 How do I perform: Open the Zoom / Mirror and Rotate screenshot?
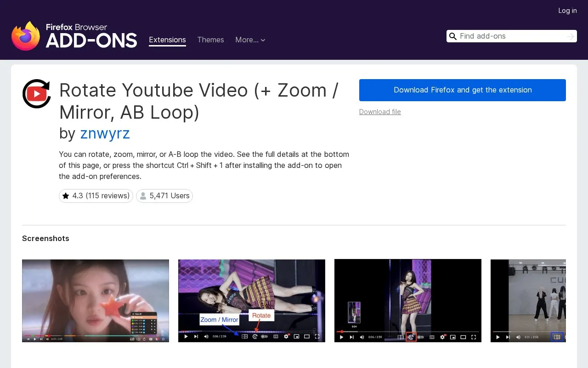(x=252, y=301)
